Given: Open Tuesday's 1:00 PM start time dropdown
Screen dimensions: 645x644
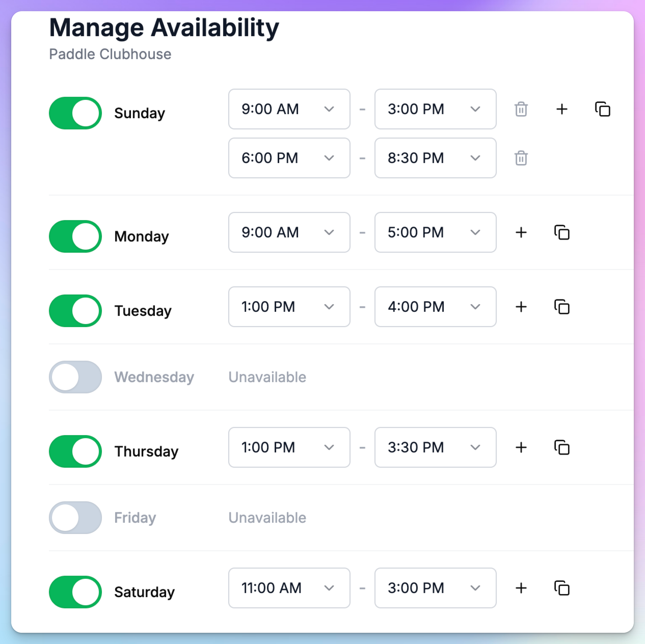Looking at the screenshot, I should click(289, 307).
